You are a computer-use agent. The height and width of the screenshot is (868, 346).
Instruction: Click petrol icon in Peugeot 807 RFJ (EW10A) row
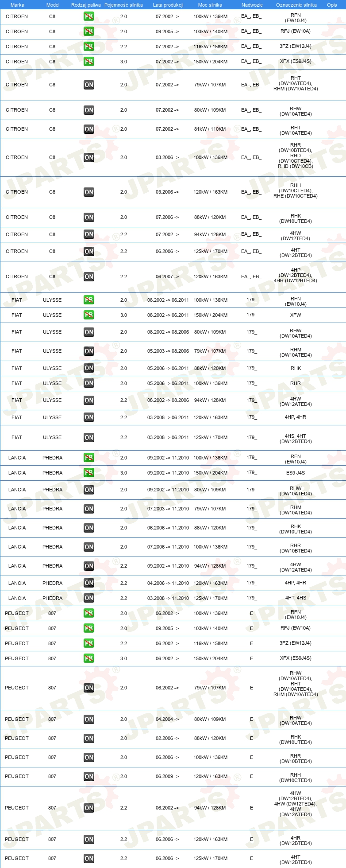click(x=89, y=628)
